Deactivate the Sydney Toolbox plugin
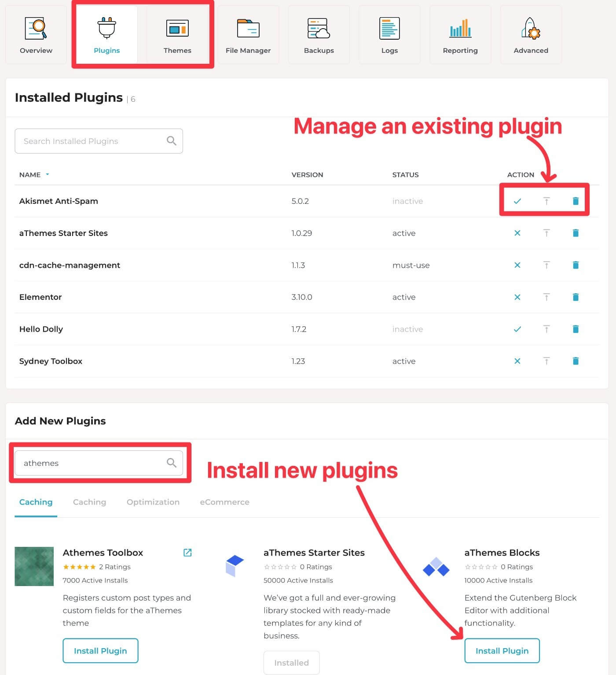Image resolution: width=616 pixels, height=675 pixels. (x=517, y=361)
